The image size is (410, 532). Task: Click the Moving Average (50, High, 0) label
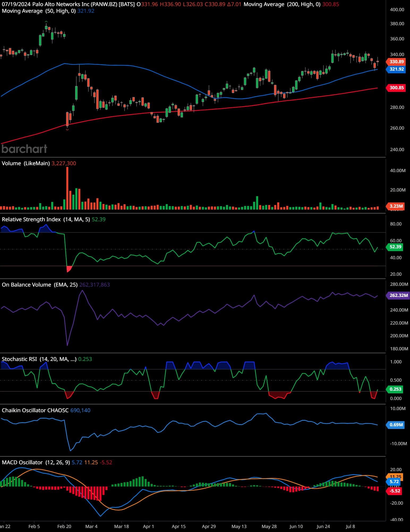point(39,11)
